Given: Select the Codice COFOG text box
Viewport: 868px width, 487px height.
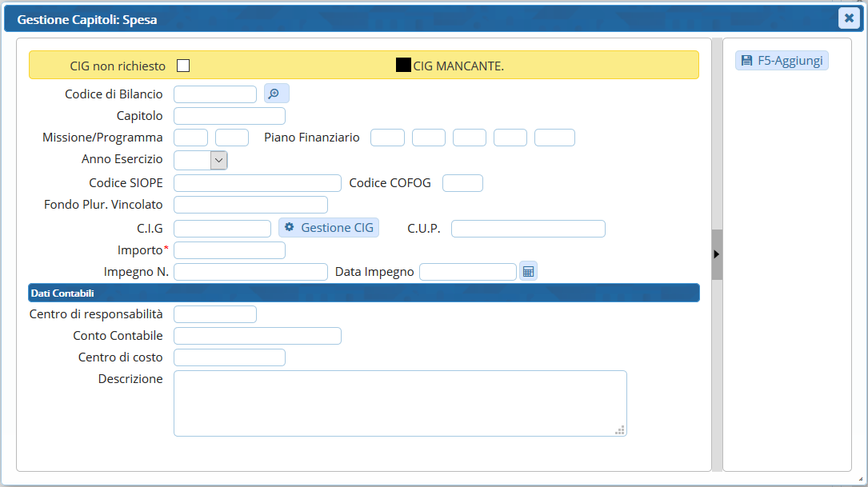Looking at the screenshot, I should tap(462, 183).
